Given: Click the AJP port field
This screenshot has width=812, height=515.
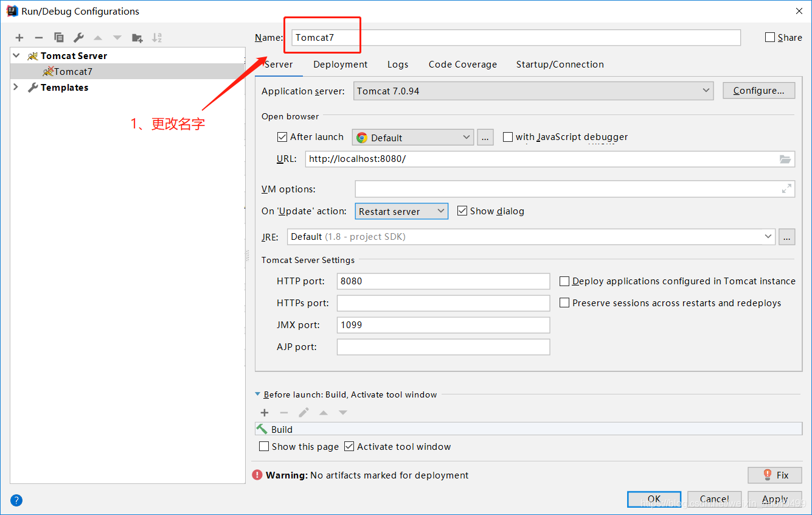Looking at the screenshot, I should point(443,346).
